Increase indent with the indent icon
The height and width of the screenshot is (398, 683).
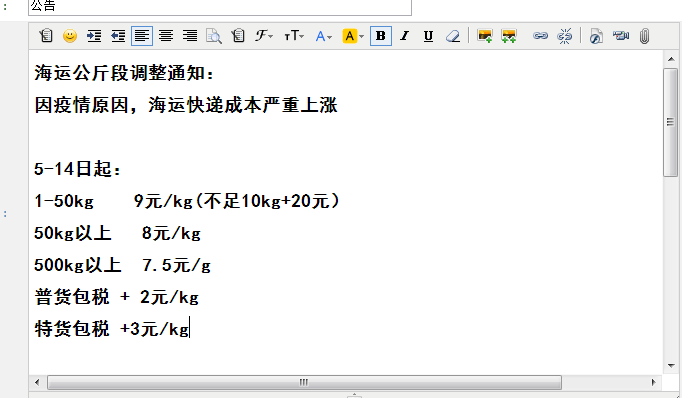coord(94,36)
